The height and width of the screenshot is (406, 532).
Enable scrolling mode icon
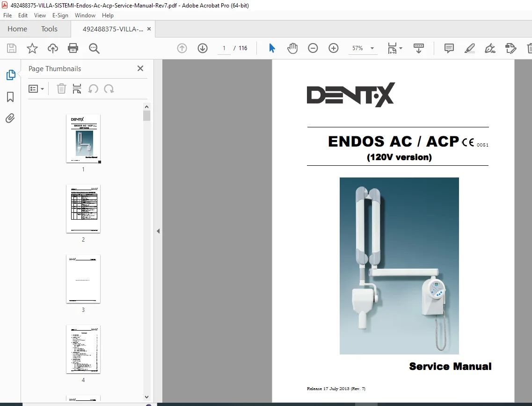(x=419, y=48)
